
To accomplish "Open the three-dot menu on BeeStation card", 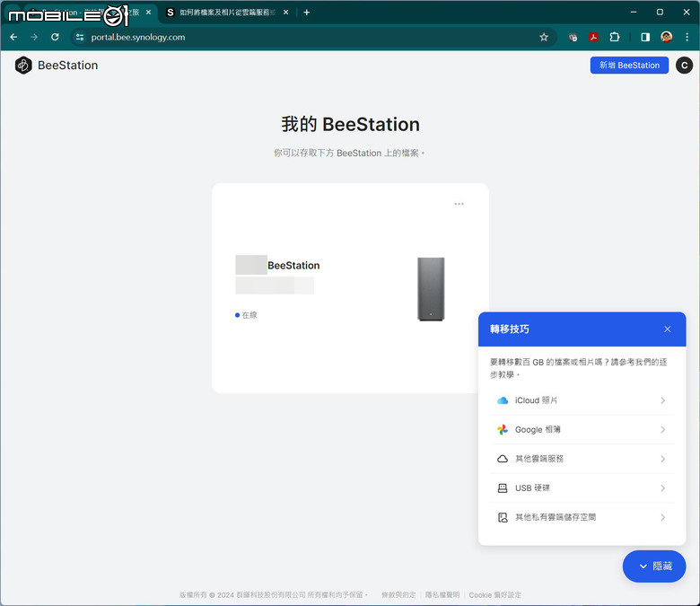I will 459,204.
